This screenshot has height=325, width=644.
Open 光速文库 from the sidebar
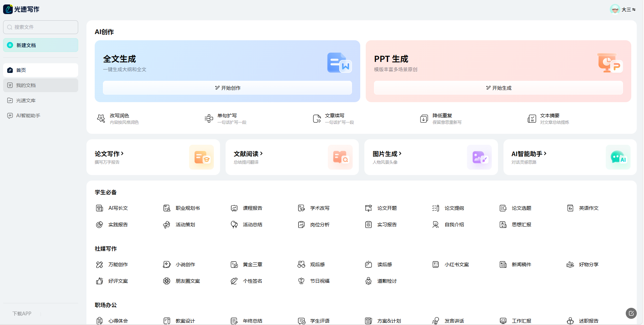coord(41,100)
